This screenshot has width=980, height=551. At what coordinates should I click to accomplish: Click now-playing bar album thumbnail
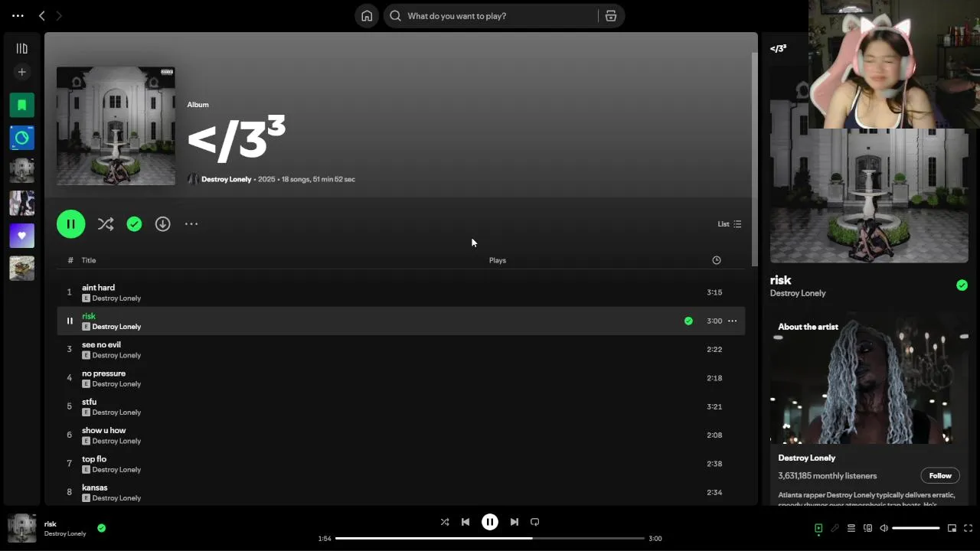[x=21, y=528]
